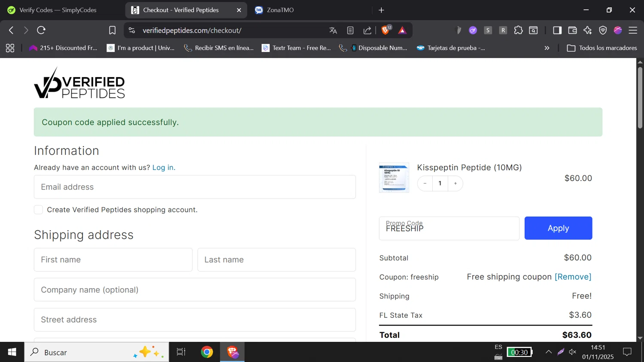Click the S extension icon
Screen dimensions: 644x362
pos(488,30)
